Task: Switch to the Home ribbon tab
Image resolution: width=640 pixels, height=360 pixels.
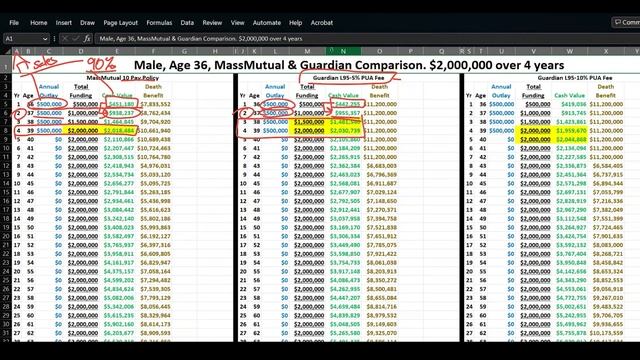Action: coord(38,23)
